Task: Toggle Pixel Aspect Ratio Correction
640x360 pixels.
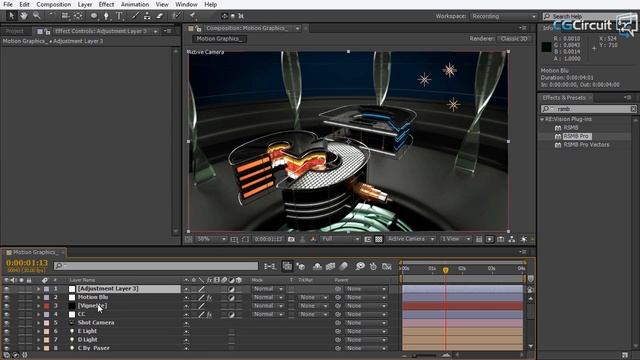Action: (479, 239)
